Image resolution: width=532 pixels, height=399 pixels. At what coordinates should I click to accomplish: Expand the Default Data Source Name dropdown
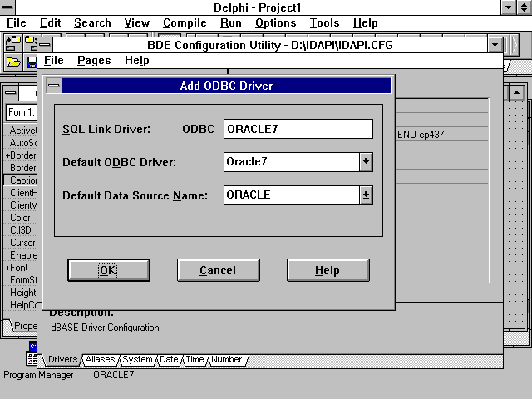click(366, 195)
